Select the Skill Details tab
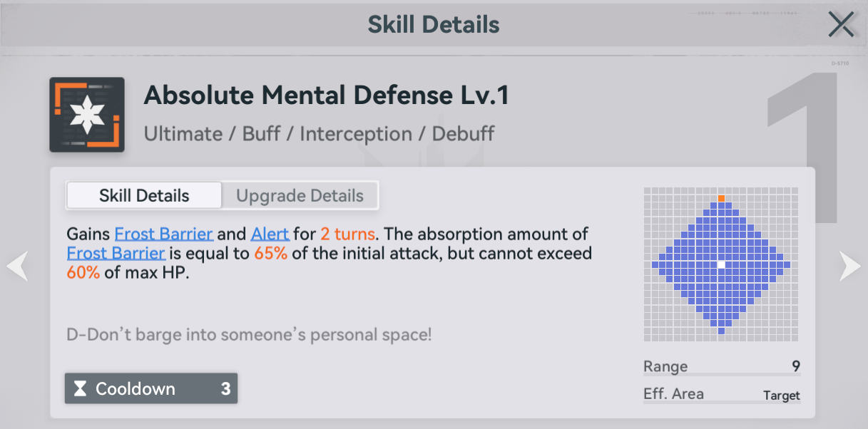 coord(144,196)
